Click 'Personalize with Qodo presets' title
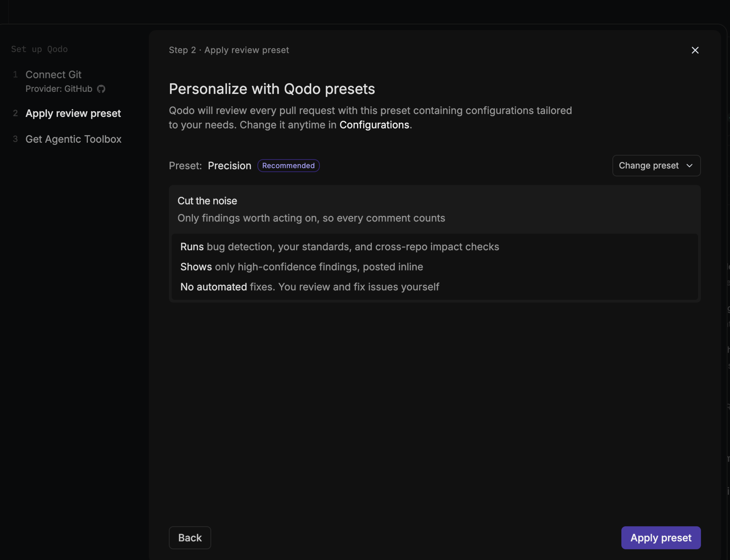 tap(272, 89)
